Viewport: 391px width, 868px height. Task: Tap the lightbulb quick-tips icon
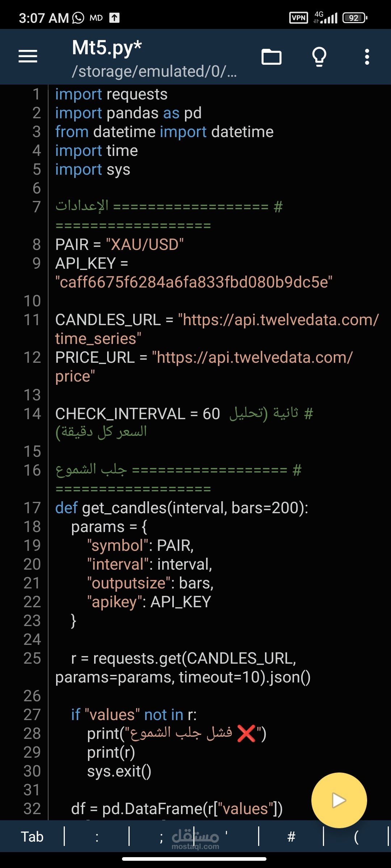(x=319, y=57)
